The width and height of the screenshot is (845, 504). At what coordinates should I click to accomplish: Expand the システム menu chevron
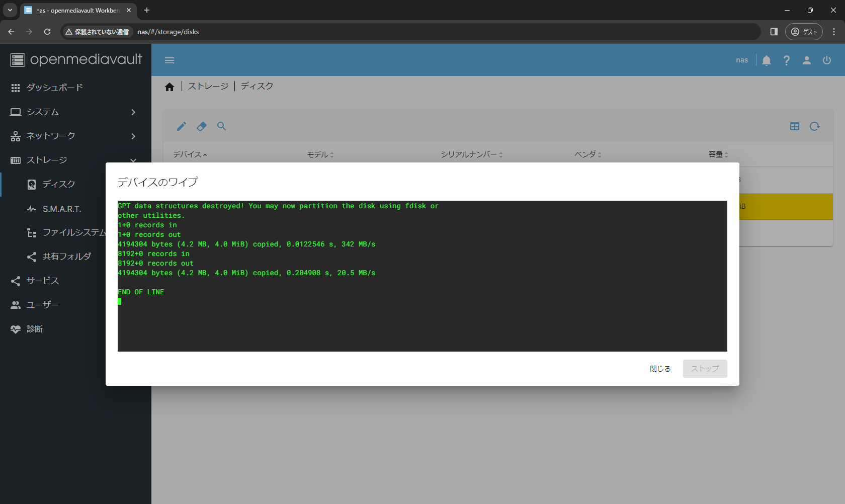click(x=133, y=112)
